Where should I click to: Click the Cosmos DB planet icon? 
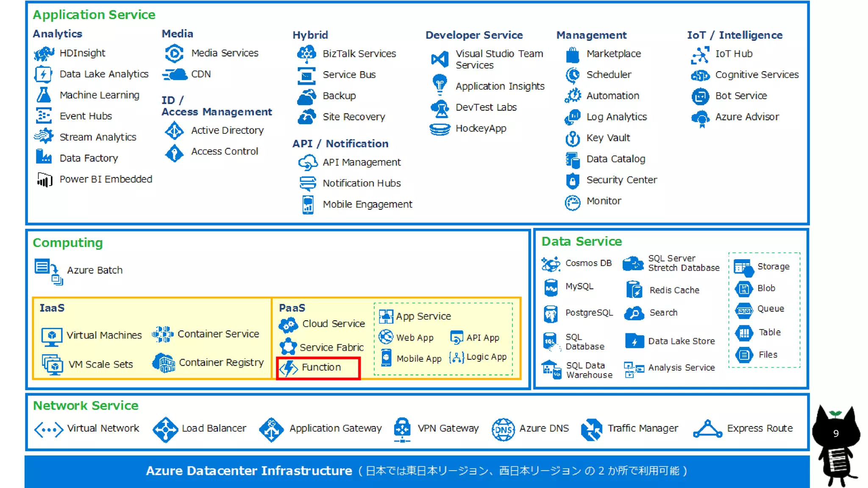click(x=551, y=264)
